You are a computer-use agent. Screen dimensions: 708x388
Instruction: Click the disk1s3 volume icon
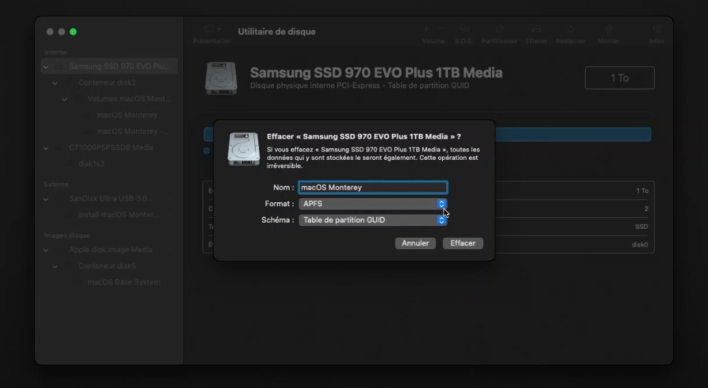coord(69,164)
